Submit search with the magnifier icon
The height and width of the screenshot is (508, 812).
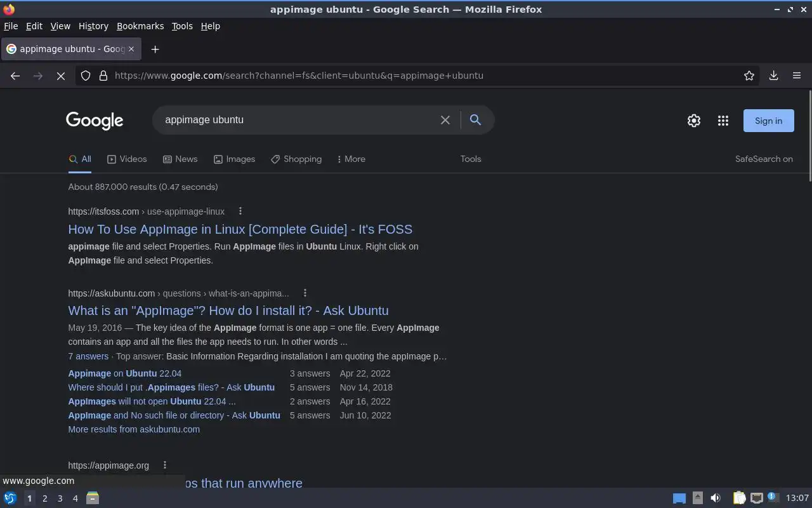[475, 119]
